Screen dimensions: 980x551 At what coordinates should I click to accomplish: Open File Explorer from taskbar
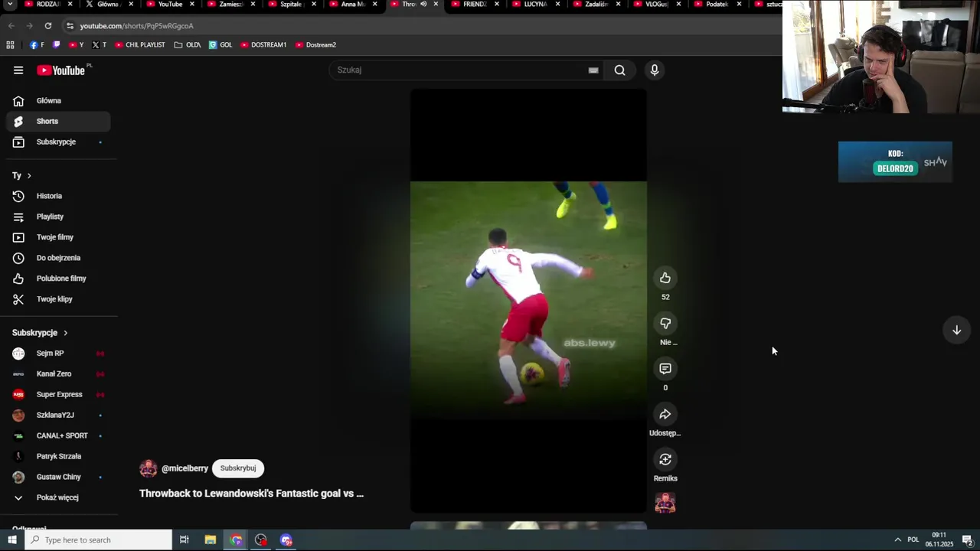(211, 540)
